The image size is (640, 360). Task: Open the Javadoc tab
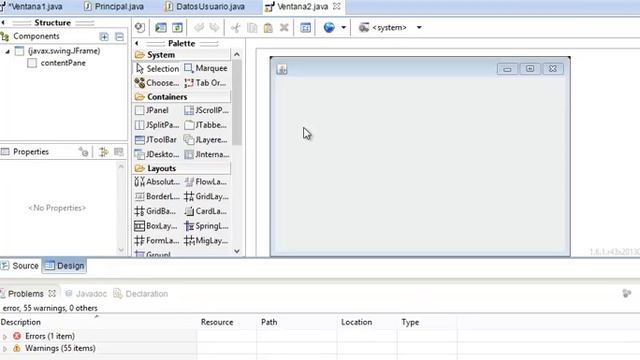86,293
